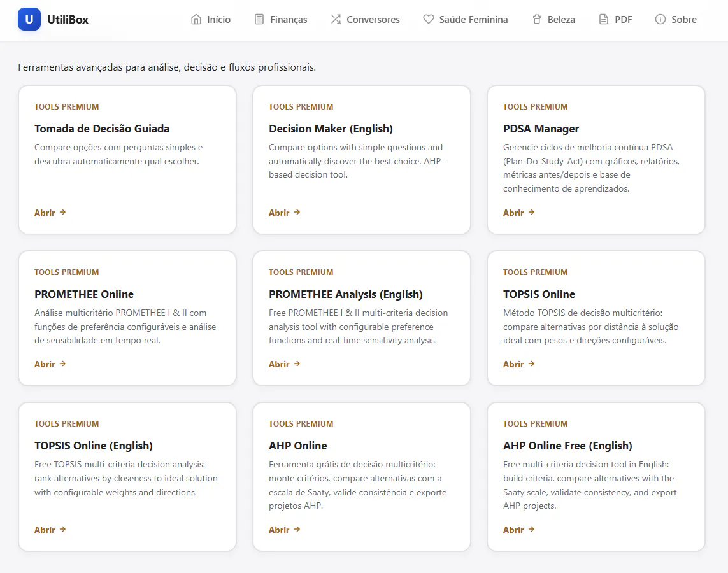The height and width of the screenshot is (573, 728).
Task: Click arrow icon in TOPSIS Online (English) card
Action: point(62,529)
